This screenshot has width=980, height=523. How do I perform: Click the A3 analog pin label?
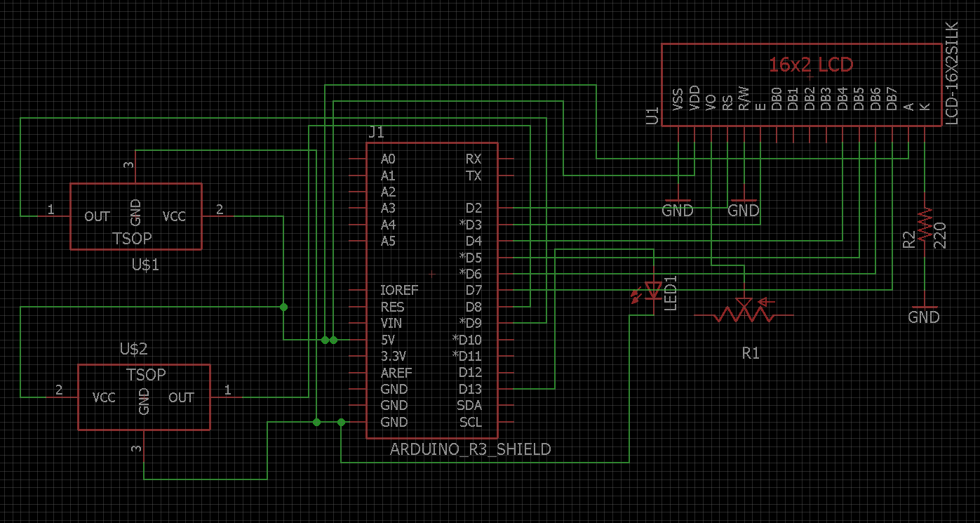tap(388, 208)
